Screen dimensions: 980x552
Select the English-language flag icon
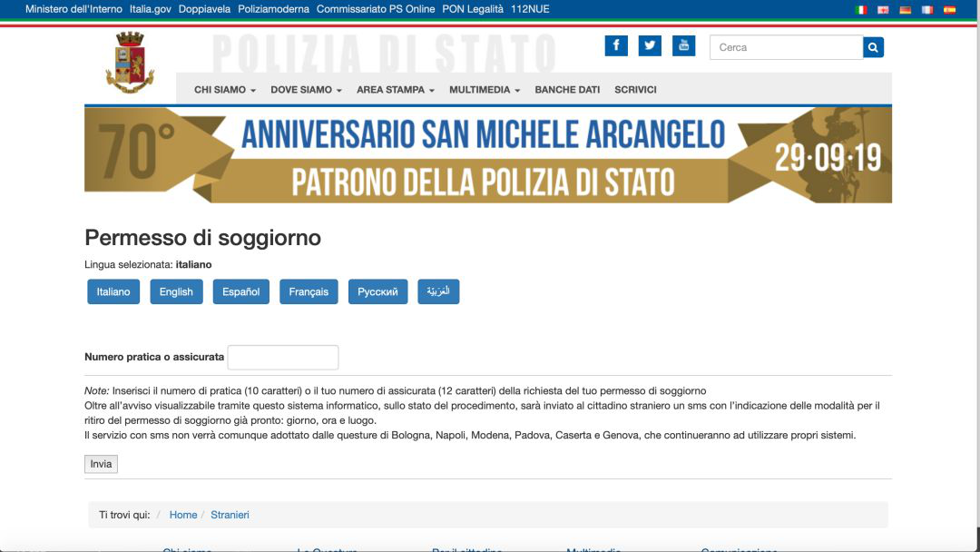(883, 9)
